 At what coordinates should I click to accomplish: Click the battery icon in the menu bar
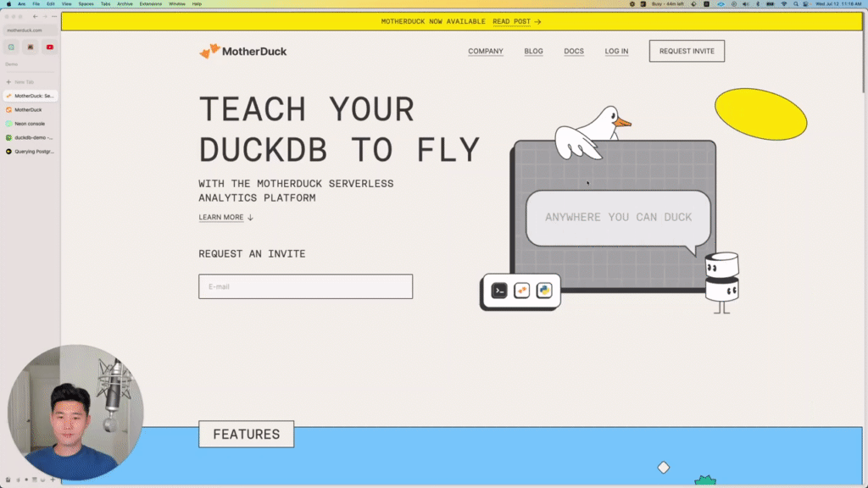(x=770, y=4)
